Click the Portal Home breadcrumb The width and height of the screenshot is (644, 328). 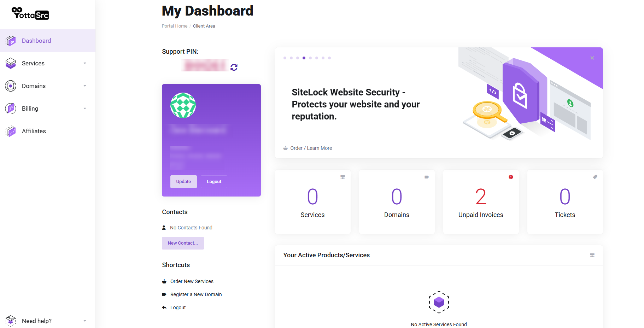pos(175,26)
